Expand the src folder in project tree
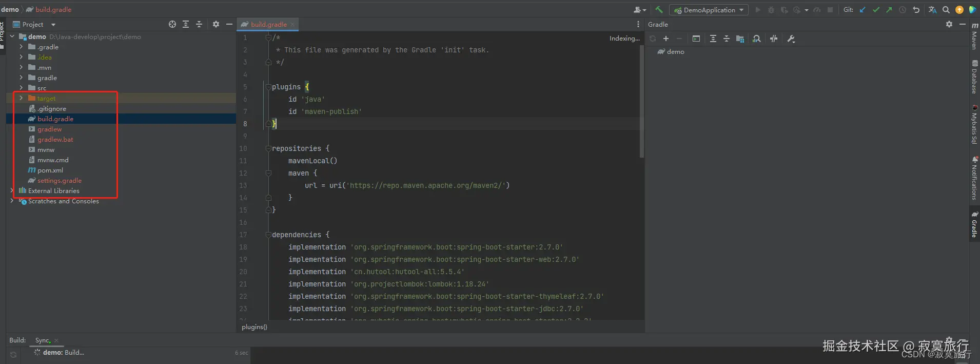Image resolution: width=980 pixels, height=364 pixels. click(x=21, y=88)
